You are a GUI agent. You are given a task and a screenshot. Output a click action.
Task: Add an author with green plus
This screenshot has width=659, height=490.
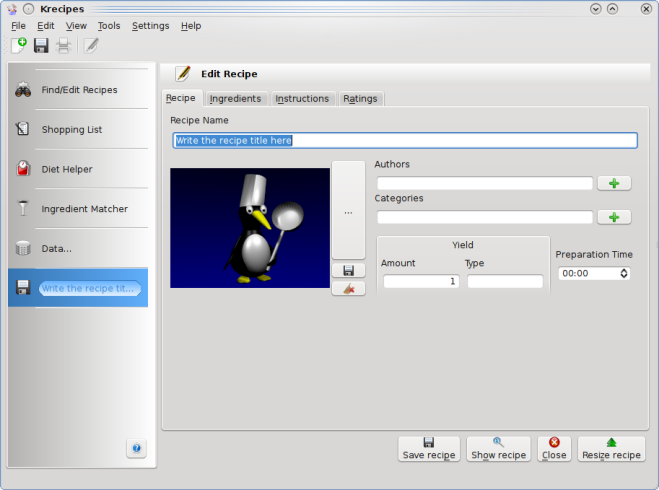pyautogui.click(x=614, y=183)
